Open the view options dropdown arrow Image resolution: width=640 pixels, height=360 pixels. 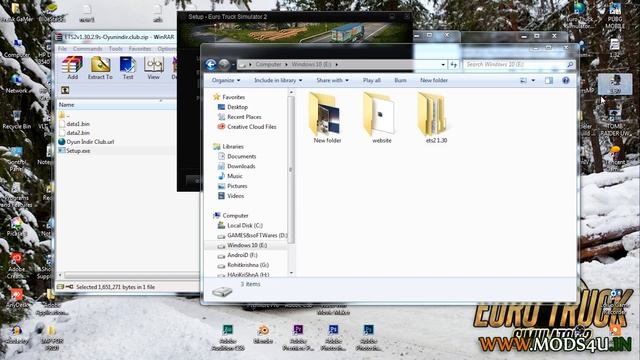point(533,80)
